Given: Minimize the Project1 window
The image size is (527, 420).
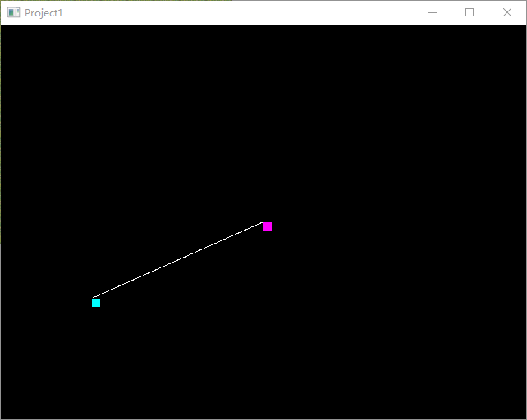Looking at the screenshot, I should tap(433, 13).
